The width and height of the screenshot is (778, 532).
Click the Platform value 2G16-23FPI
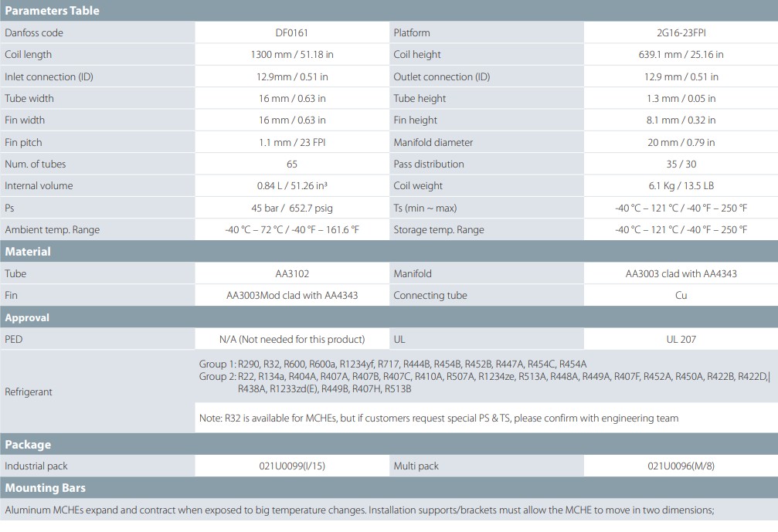click(x=681, y=32)
